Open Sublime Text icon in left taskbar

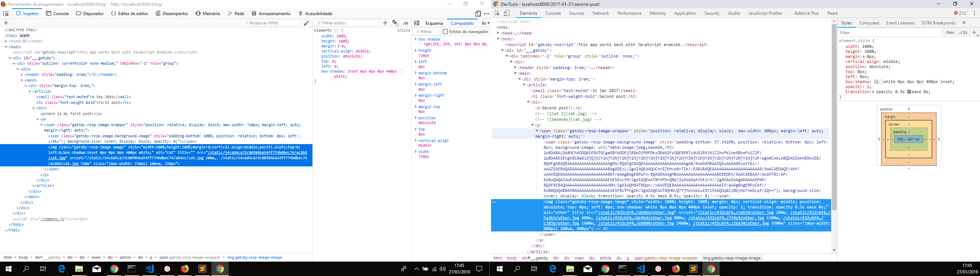point(202,269)
